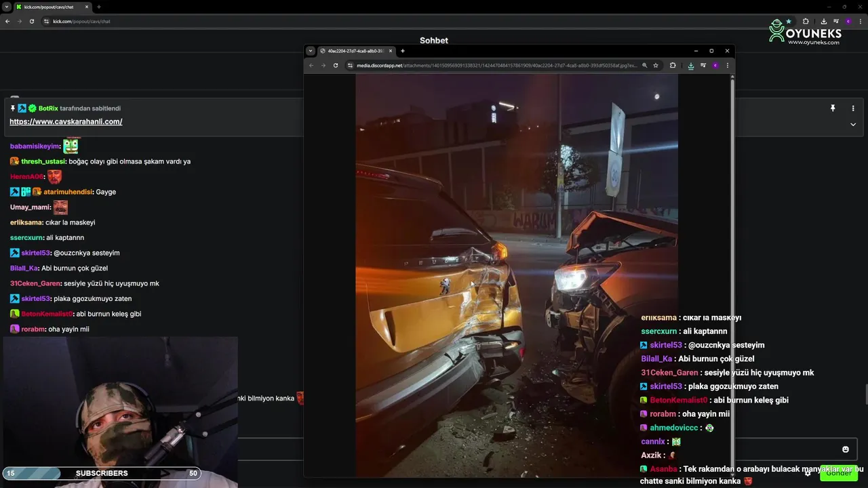Reload the Discord image page
The width and height of the screenshot is (868, 488).
coord(336,66)
